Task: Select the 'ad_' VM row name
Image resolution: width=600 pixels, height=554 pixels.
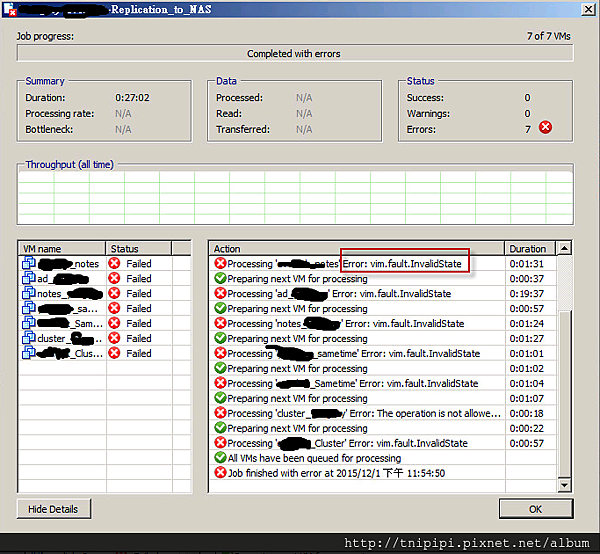Action: tap(63, 279)
